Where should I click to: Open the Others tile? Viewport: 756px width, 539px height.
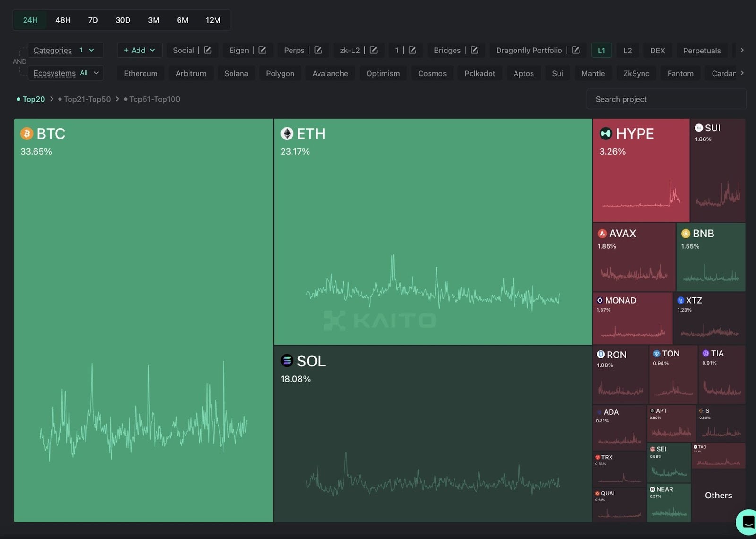click(719, 496)
